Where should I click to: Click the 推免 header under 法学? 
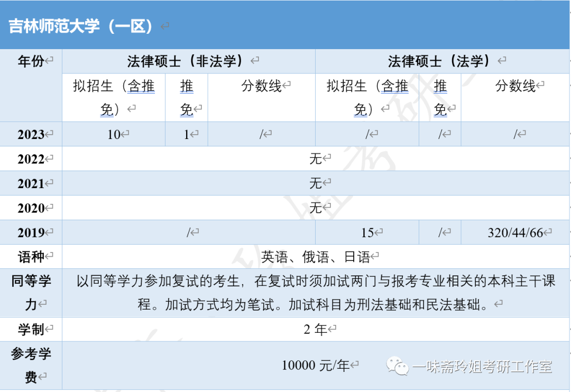[440, 98]
